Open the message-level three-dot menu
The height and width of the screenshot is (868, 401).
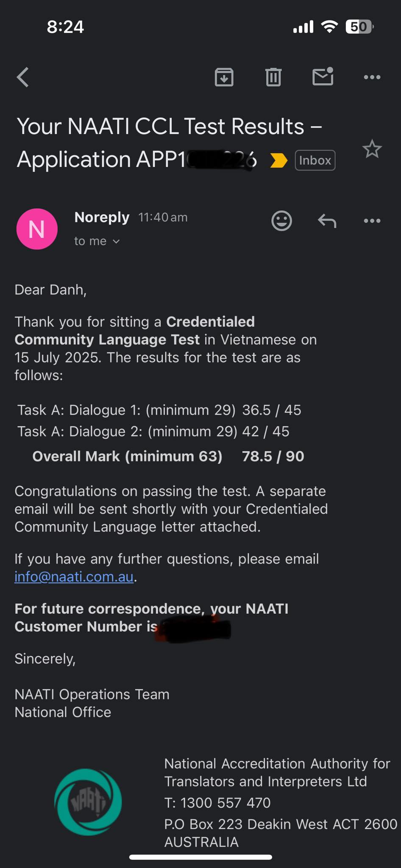click(x=372, y=221)
